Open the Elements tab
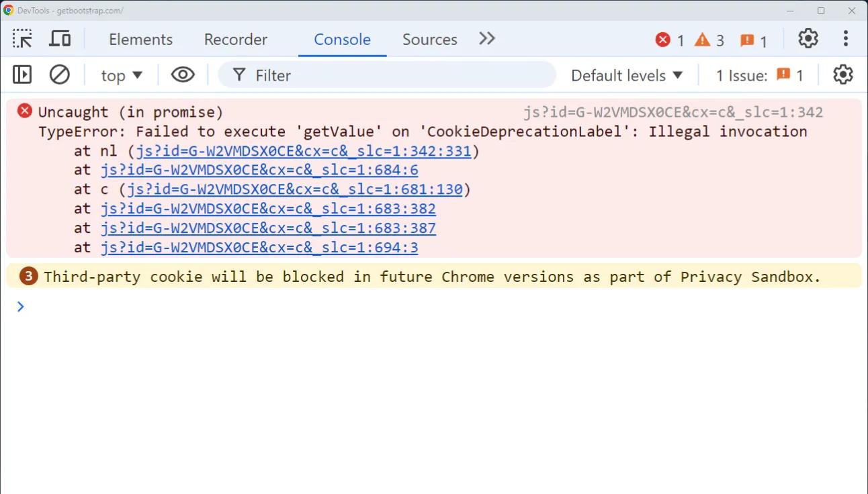This screenshot has height=494, width=868. (140, 40)
